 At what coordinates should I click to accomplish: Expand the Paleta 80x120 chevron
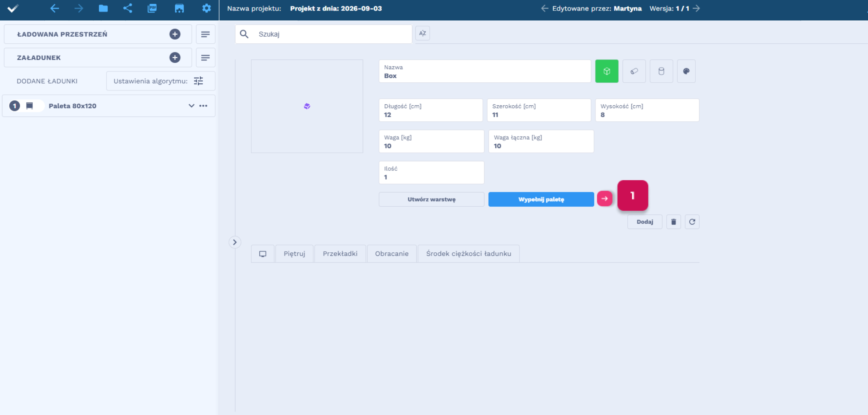pyautogui.click(x=192, y=106)
